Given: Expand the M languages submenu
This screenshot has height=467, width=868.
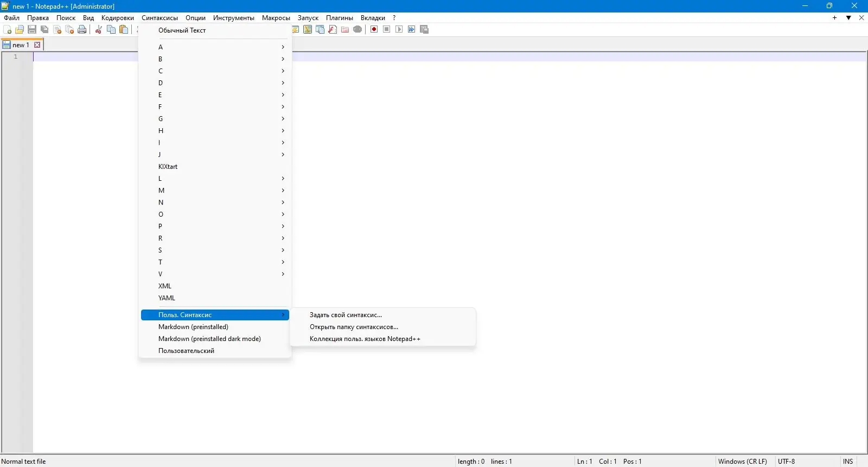Looking at the screenshot, I should point(215,191).
